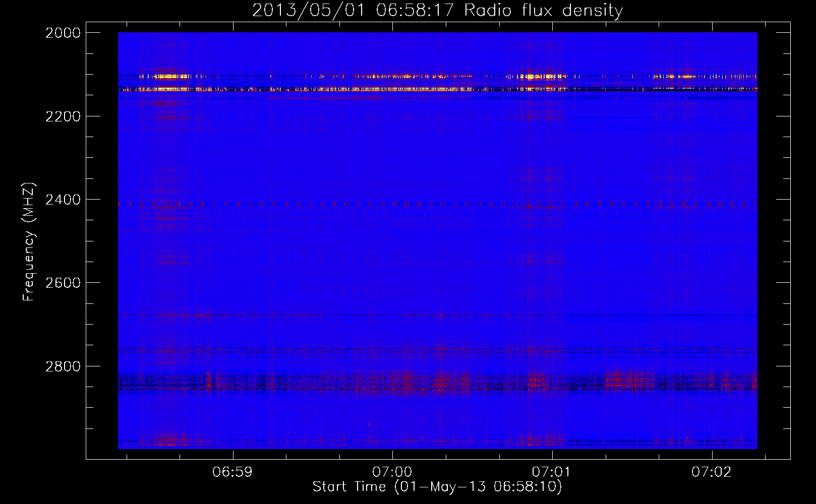Select the 2800 frequency axis label
Image resolution: width=816 pixels, height=504 pixels.
coord(63,366)
